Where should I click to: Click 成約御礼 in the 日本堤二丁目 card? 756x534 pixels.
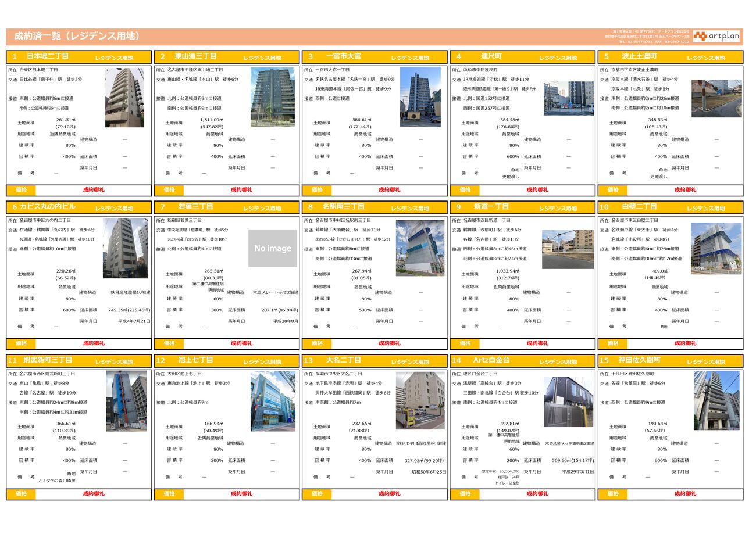point(94,190)
